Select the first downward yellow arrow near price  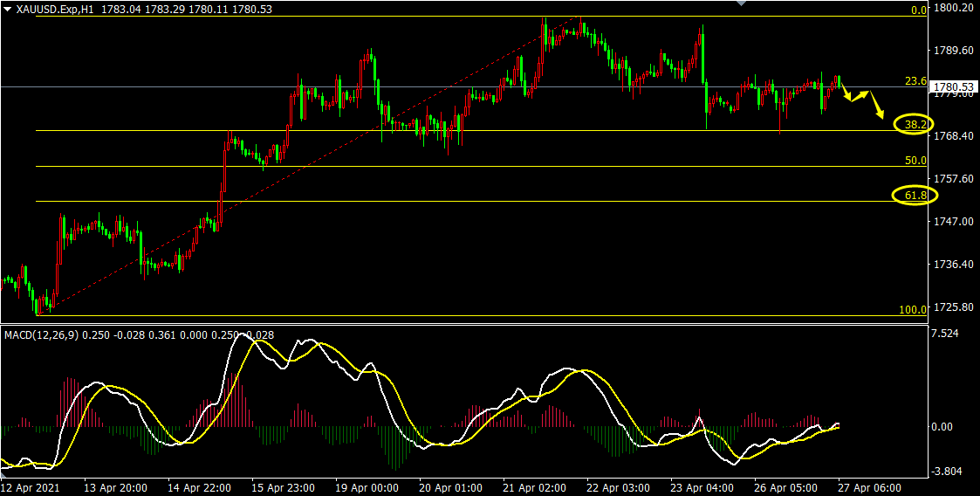[846, 91]
